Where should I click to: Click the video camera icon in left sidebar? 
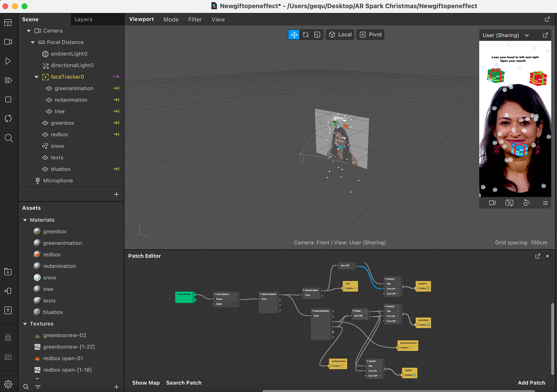click(8, 42)
